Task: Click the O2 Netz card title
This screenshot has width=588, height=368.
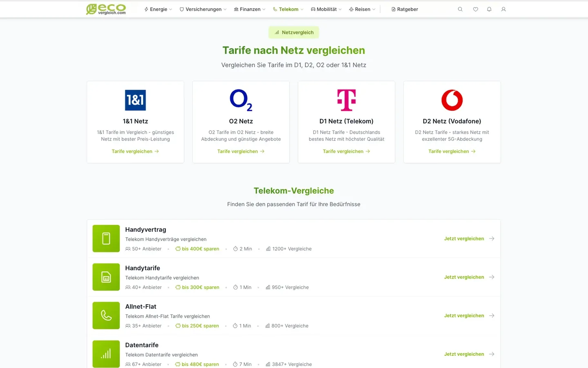Action: point(241,121)
